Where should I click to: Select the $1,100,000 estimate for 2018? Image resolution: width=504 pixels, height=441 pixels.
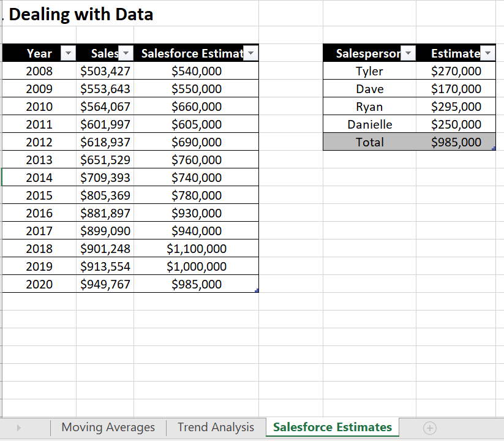196,249
